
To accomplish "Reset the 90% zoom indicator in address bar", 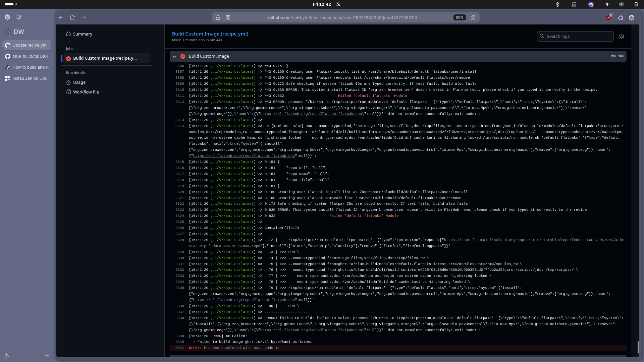I will point(460,17).
